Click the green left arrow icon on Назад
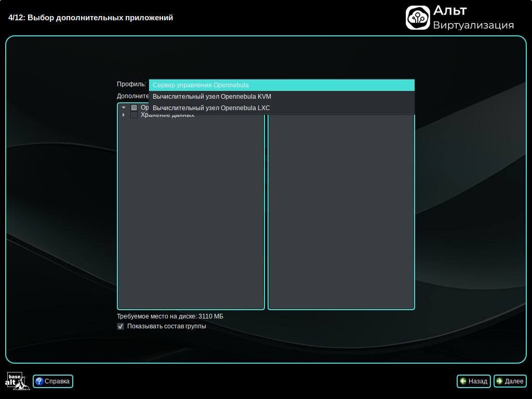 click(x=463, y=381)
